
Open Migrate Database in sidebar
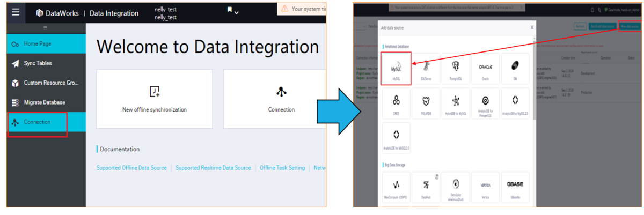point(46,102)
